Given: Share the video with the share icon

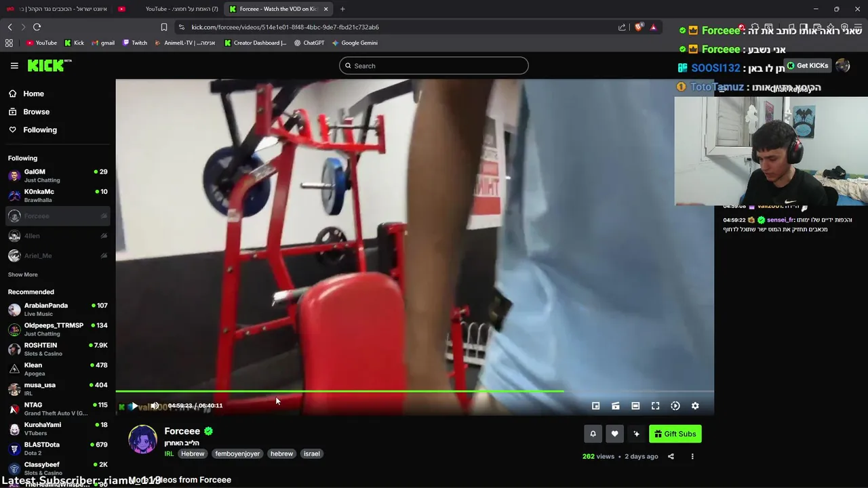Looking at the screenshot, I should tap(671, 456).
